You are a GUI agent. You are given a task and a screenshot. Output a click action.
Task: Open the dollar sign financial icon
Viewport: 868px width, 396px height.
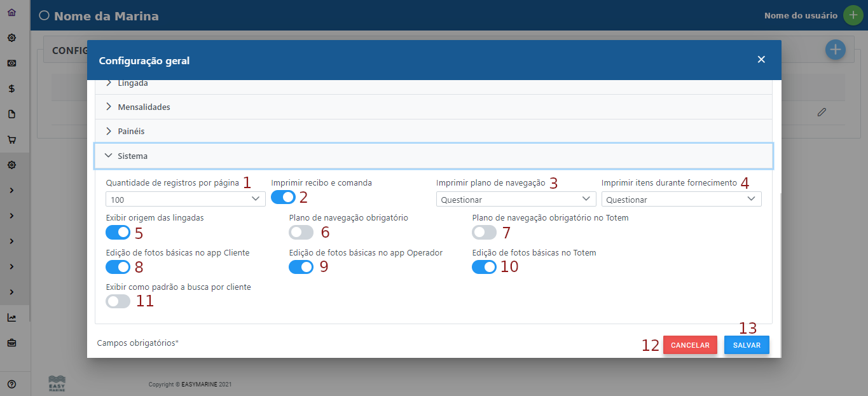point(11,88)
